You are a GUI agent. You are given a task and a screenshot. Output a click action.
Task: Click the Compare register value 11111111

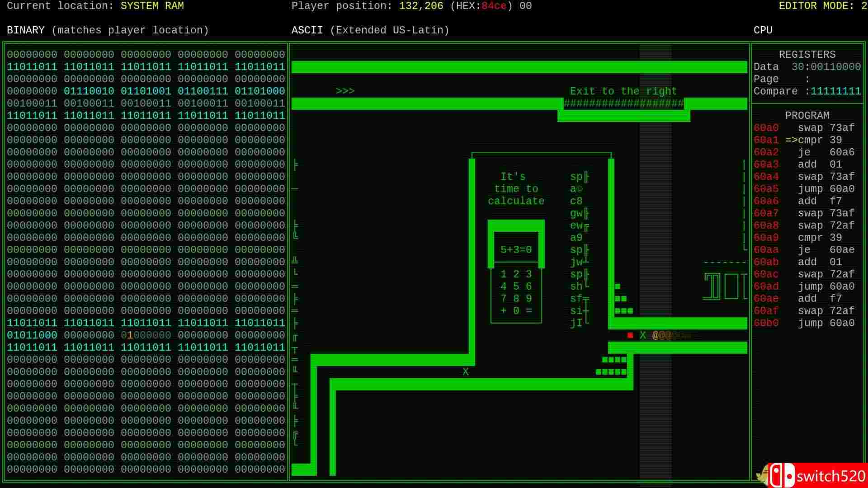point(835,91)
